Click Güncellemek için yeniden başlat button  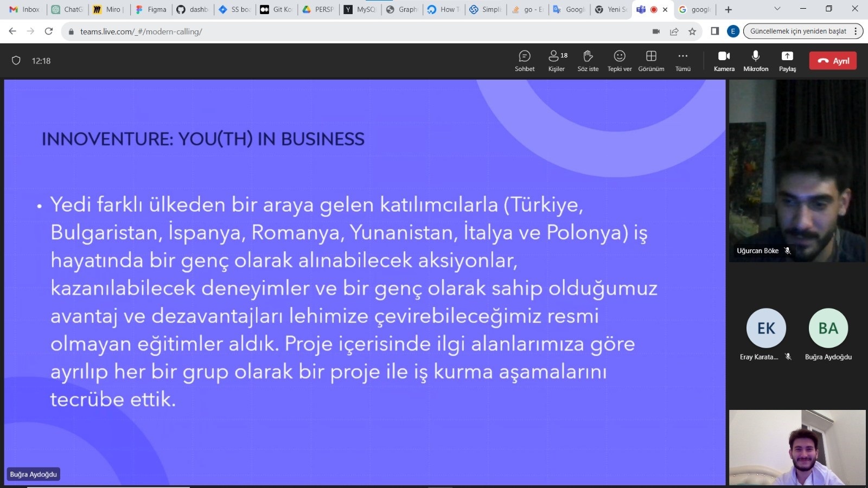click(798, 31)
